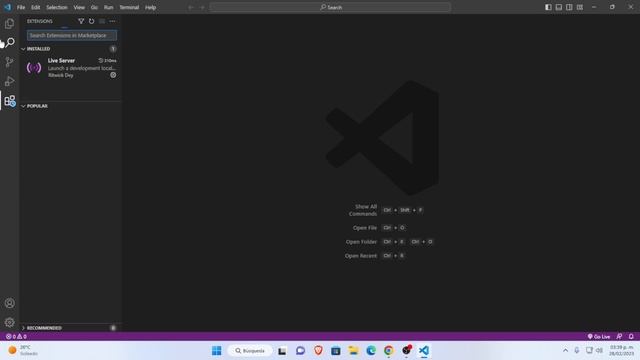
Task: Open the Edit menu
Action: (x=36, y=7)
